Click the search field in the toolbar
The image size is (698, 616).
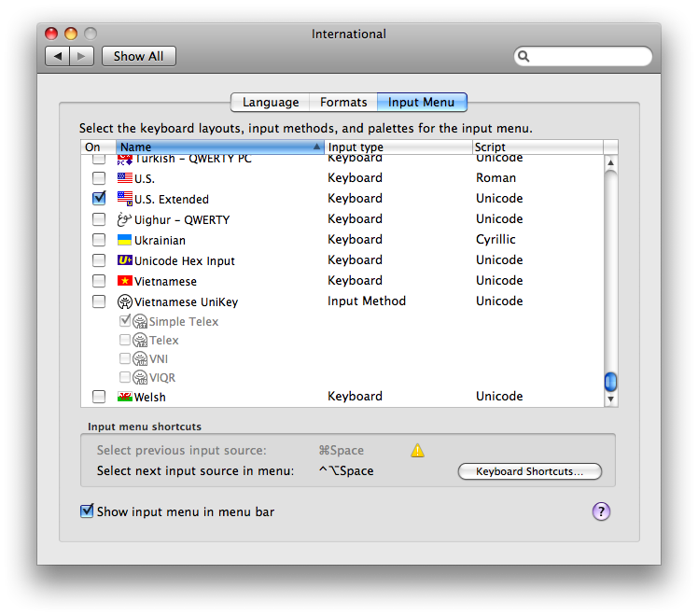588,56
